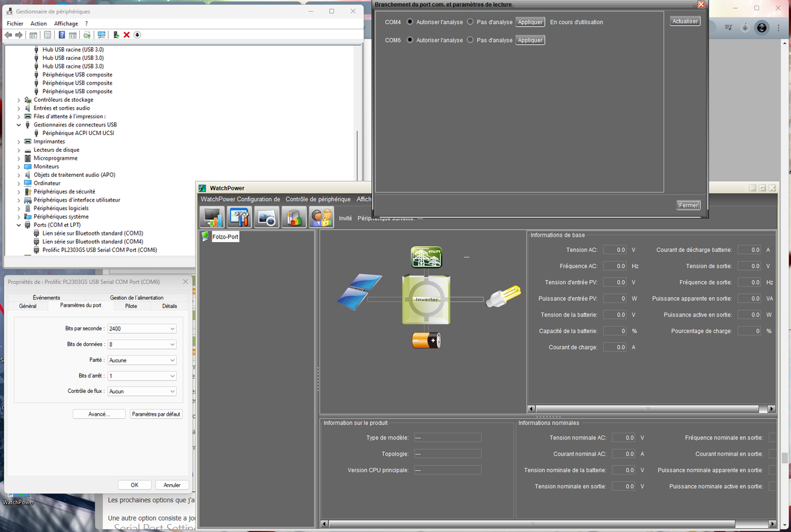This screenshot has width=791, height=532.
Task: Open the WatchPower tools configuration icon
Action: tap(239, 217)
